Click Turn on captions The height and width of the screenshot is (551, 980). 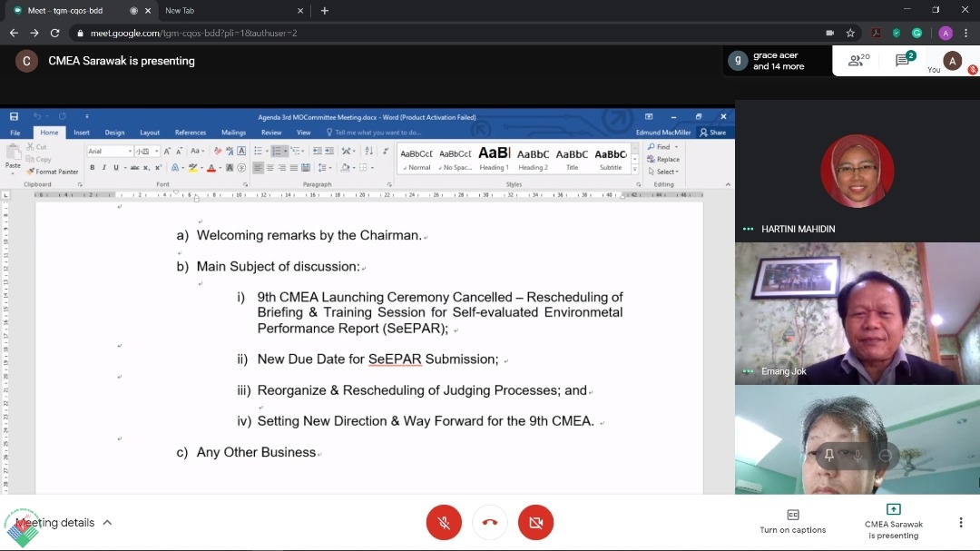click(x=792, y=522)
